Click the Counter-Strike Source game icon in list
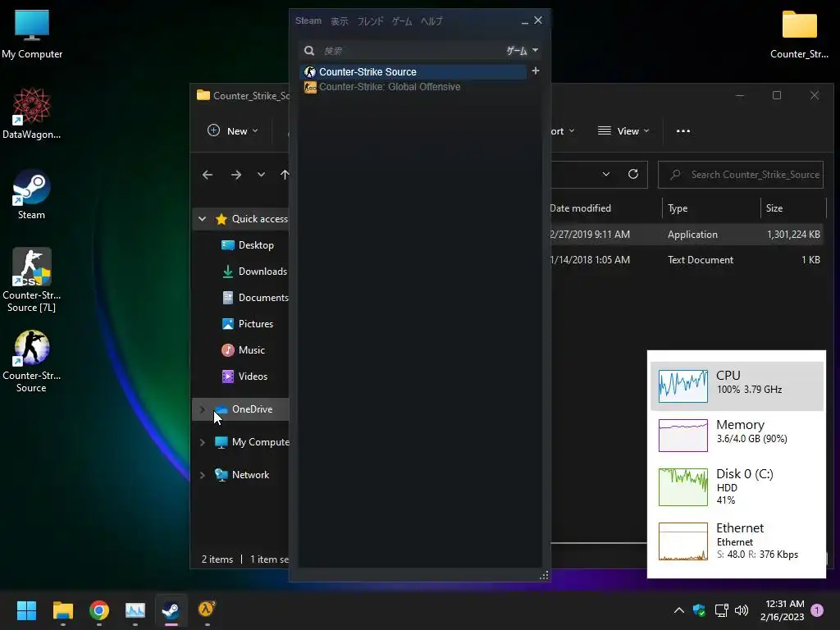 pyautogui.click(x=309, y=72)
